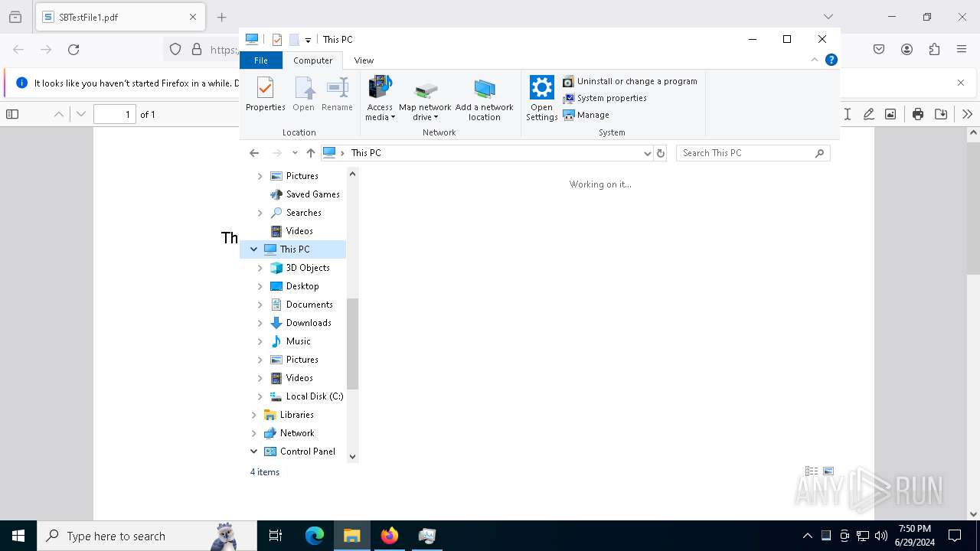Image resolution: width=980 pixels, height=551 pixels.
Task: Click PDF page number field
Action: (x=115, y=114)
